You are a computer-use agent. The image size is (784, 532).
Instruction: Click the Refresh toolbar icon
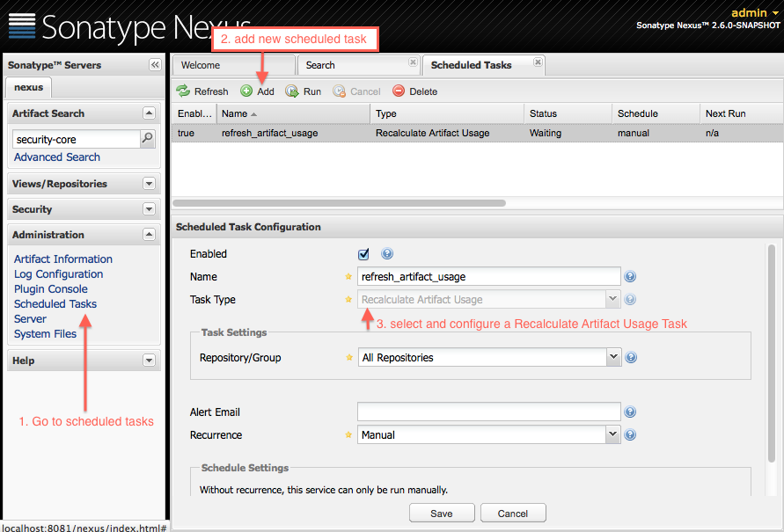(183, 91)
